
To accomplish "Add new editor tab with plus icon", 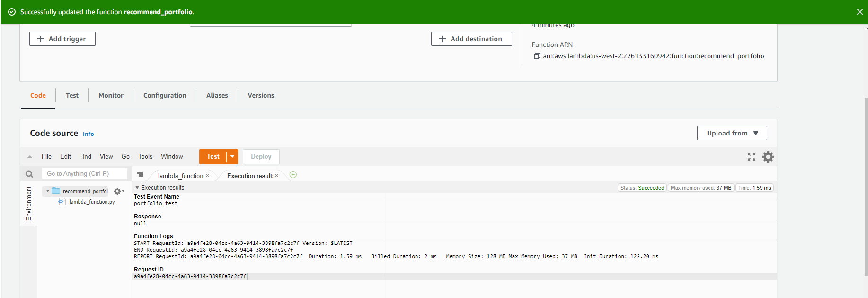I will tap(293, 175).
